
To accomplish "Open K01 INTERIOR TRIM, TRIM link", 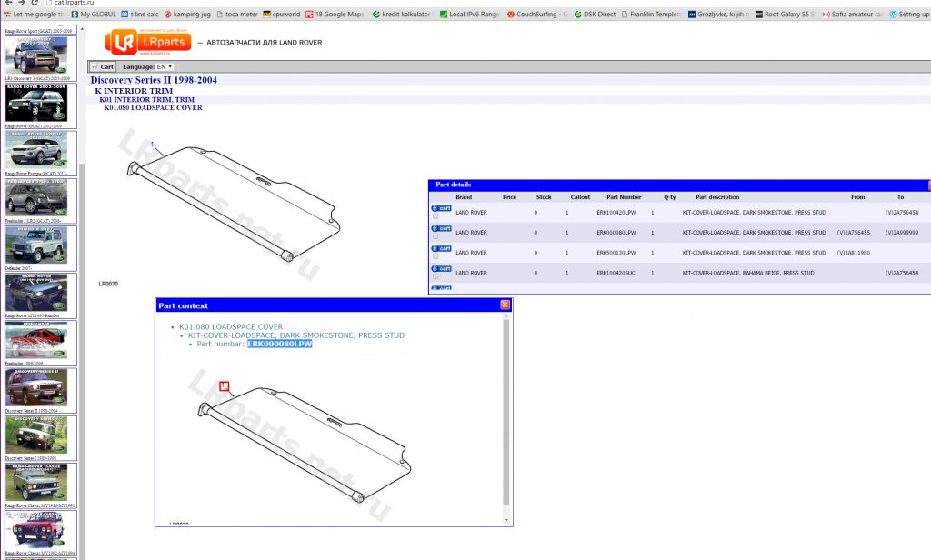I will (146, 100).
